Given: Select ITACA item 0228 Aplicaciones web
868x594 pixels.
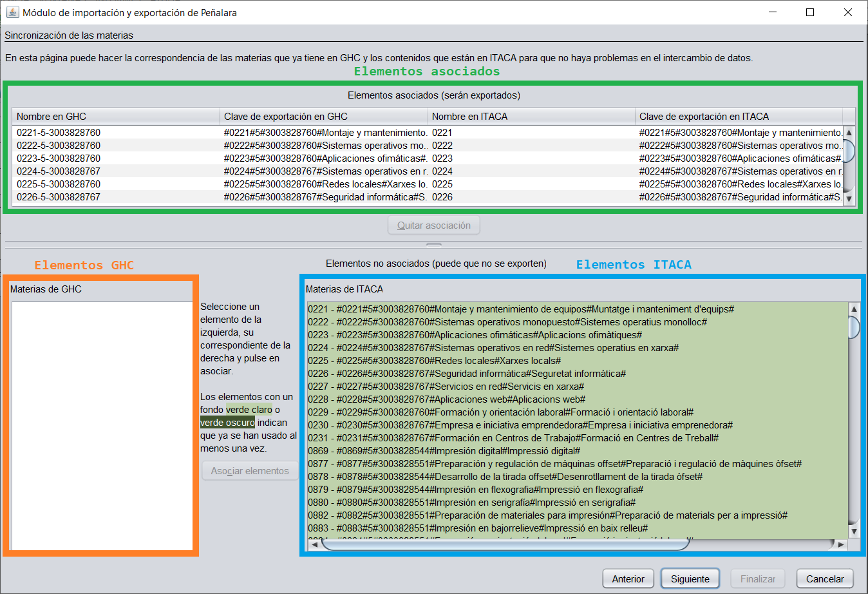Looking at the screenshot, I should click(578, 399).
